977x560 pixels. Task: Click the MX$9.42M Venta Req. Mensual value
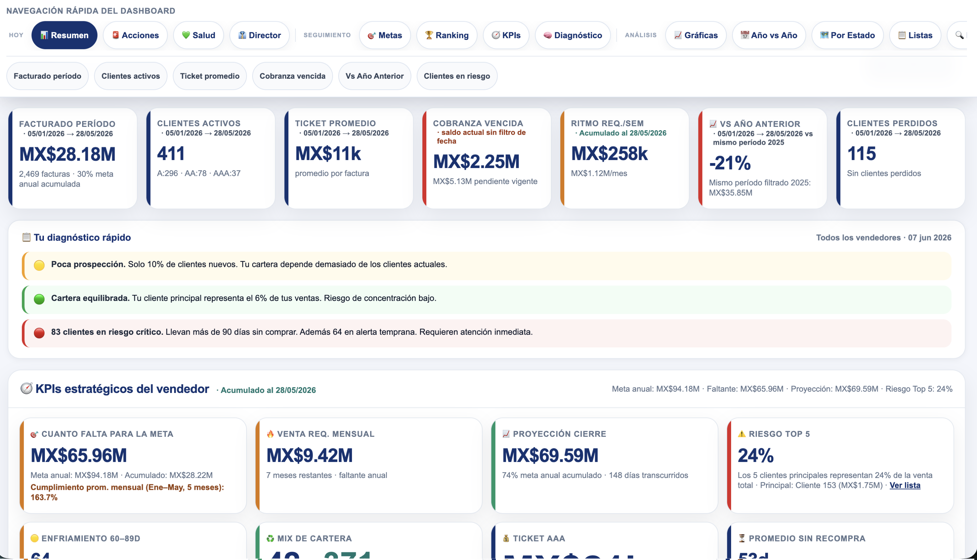tap(309, 455)
